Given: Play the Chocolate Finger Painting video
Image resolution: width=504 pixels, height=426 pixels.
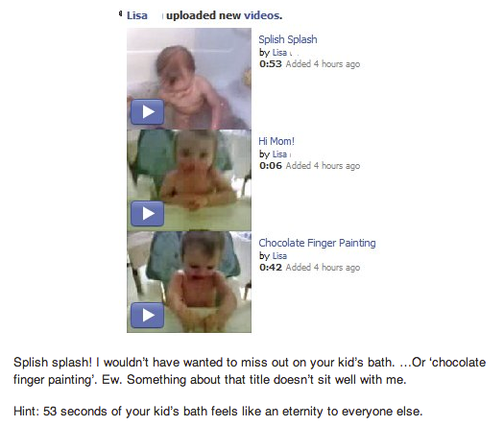Looking at the screenshot, I should coord(147,315).
